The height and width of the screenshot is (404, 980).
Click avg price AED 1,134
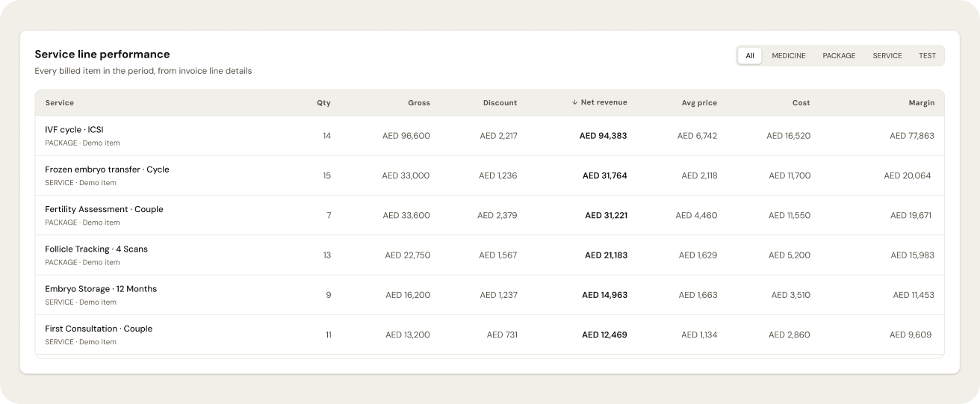point(699,335)
